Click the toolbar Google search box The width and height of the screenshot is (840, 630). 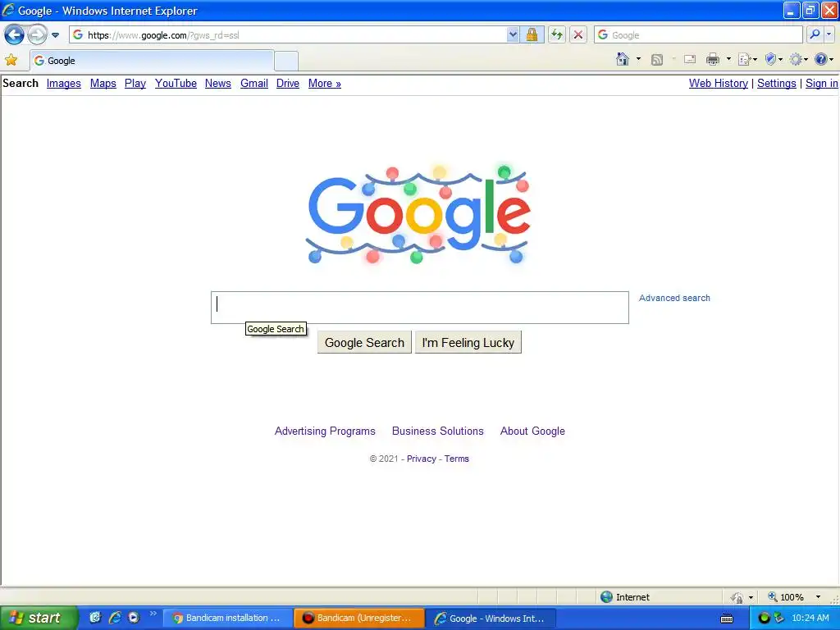[698, 35]
